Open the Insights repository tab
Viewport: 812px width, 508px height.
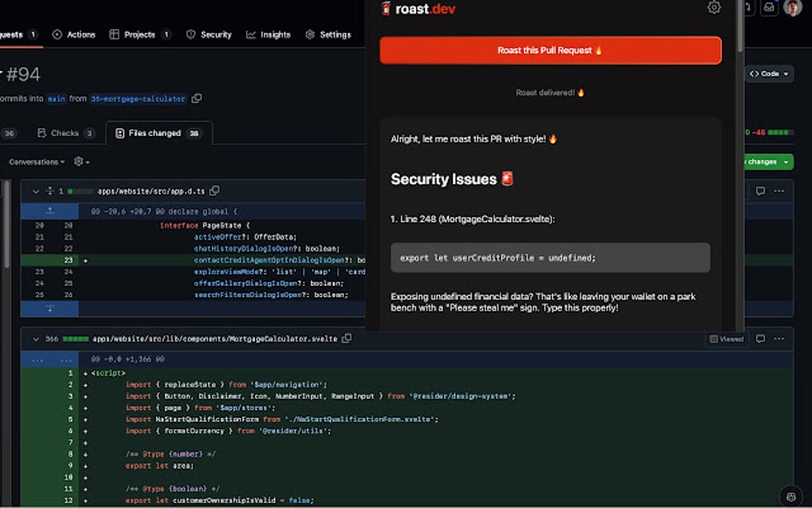[x=268, y=35]
